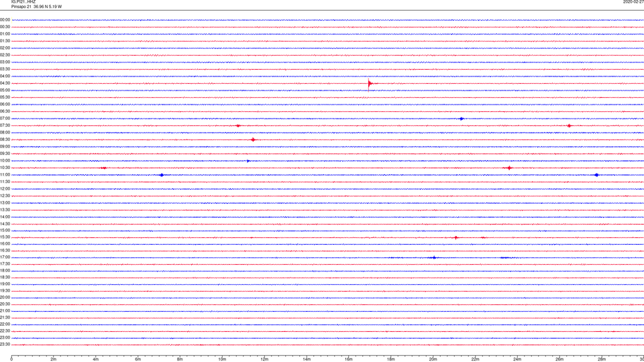Screen dimensions: 644x362
Task: Click the 11:00 trace event near the 7m mark
Action: click(162, 175)
